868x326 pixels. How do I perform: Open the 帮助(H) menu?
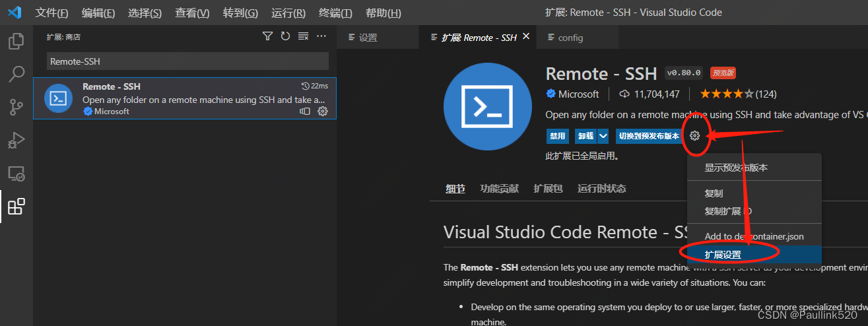coord(383,13)
